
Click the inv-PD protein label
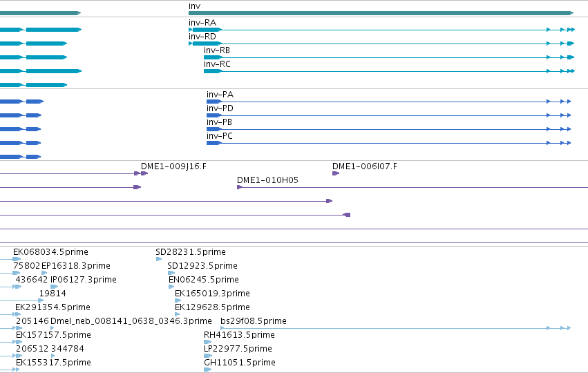pyautogui.click(x=220, y=108)
